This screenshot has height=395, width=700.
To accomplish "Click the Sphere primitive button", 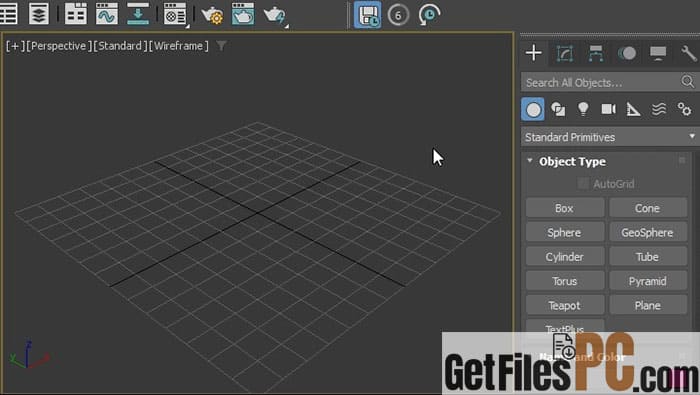I will (x=565, y=233).
